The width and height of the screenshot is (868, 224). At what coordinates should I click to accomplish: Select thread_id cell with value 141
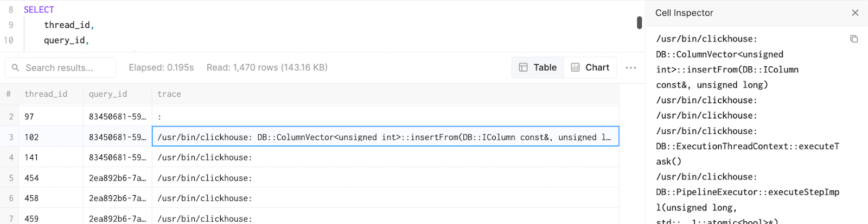tap(50, 158)
